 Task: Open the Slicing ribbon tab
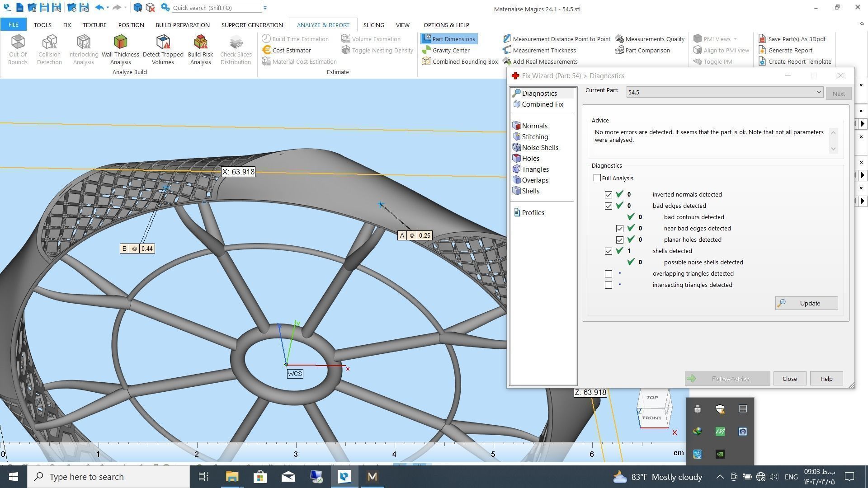click(x=373, y=25)
